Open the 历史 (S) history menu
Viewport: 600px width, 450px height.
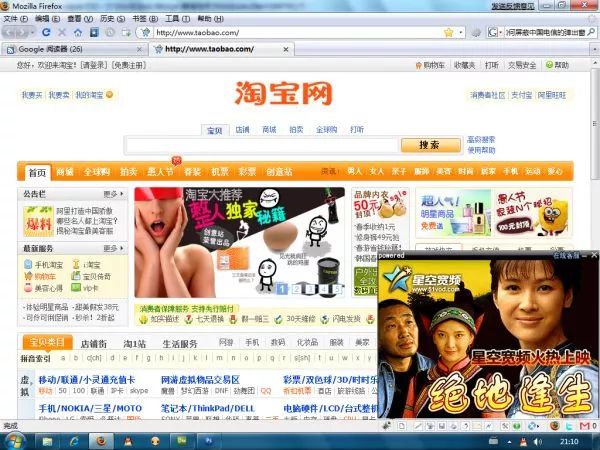pyautogui.click(x=112, y=19)
